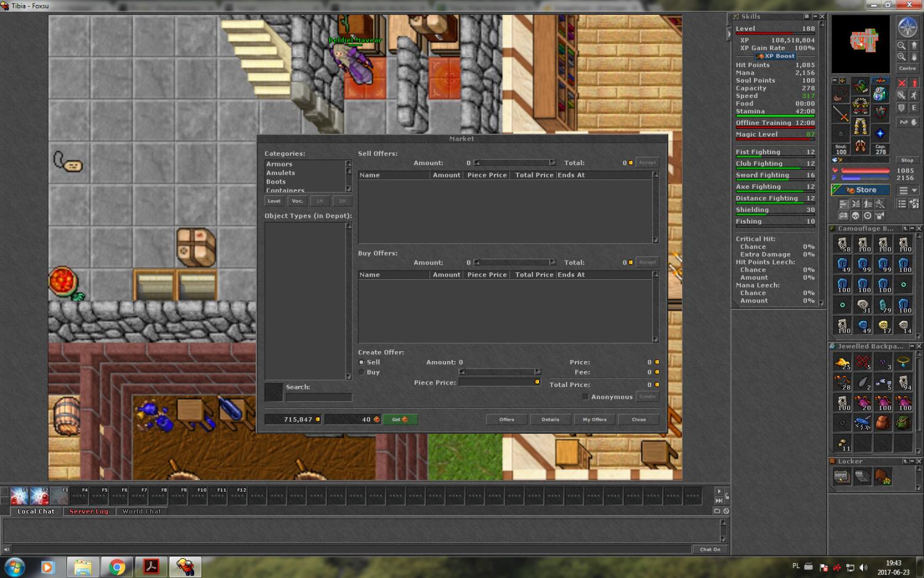
Task: Open the market stall in Locker
Action: tap(883, 476)
